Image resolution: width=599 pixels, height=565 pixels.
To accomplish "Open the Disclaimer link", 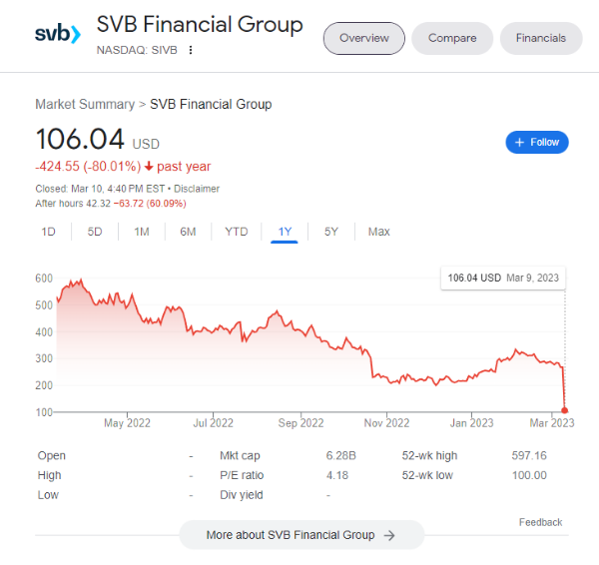I will 197,189.
